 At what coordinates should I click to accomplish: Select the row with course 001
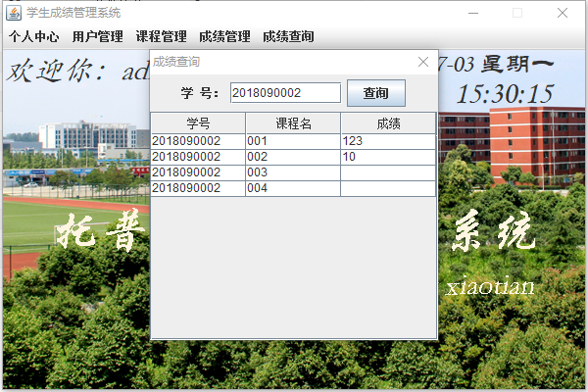[x=293, y=141]
